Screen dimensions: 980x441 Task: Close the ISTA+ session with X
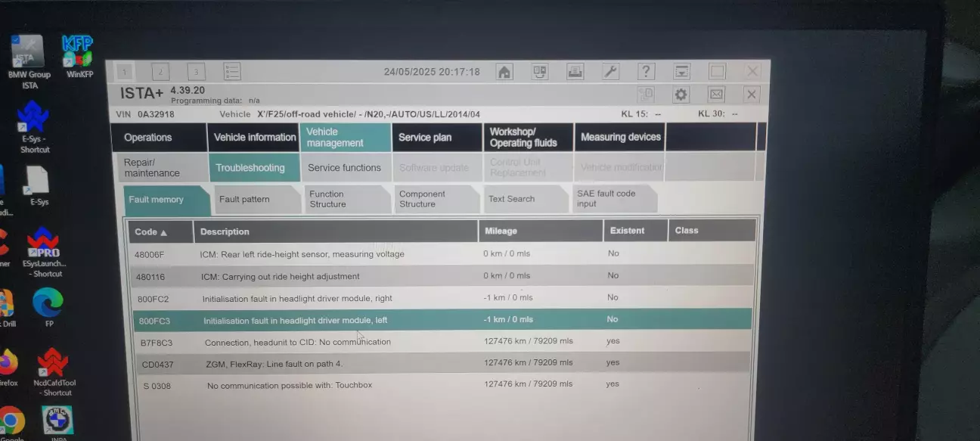tap(751, 95)
